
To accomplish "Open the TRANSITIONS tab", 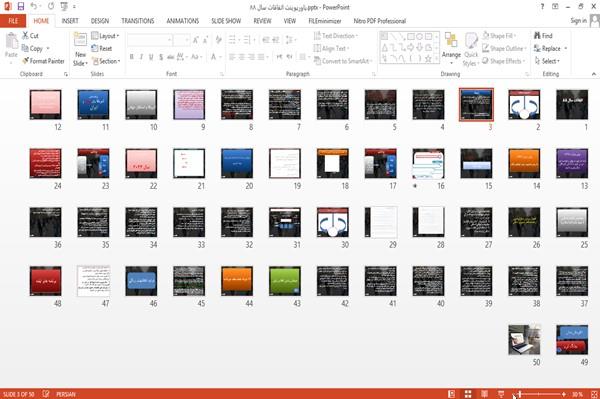I will point(138,21).
